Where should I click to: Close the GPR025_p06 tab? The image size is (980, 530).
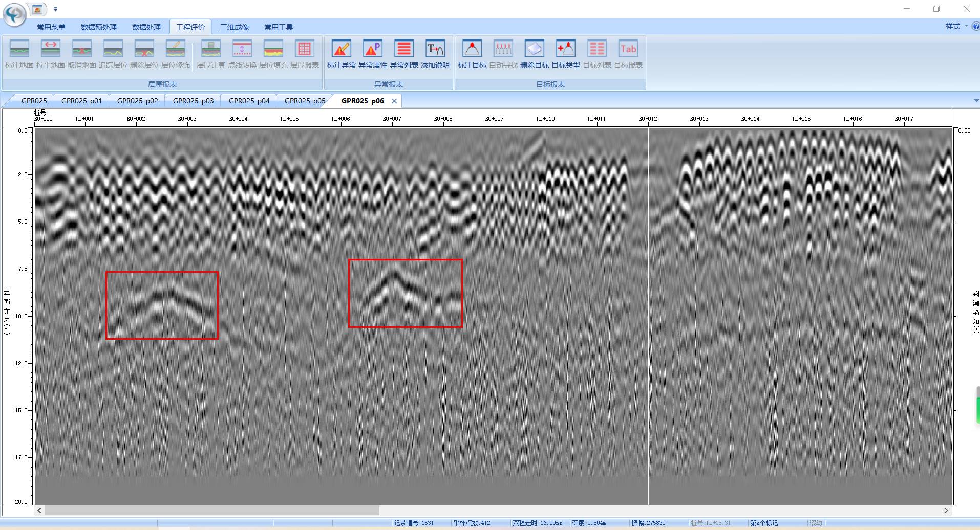click(x=394, y=101)
